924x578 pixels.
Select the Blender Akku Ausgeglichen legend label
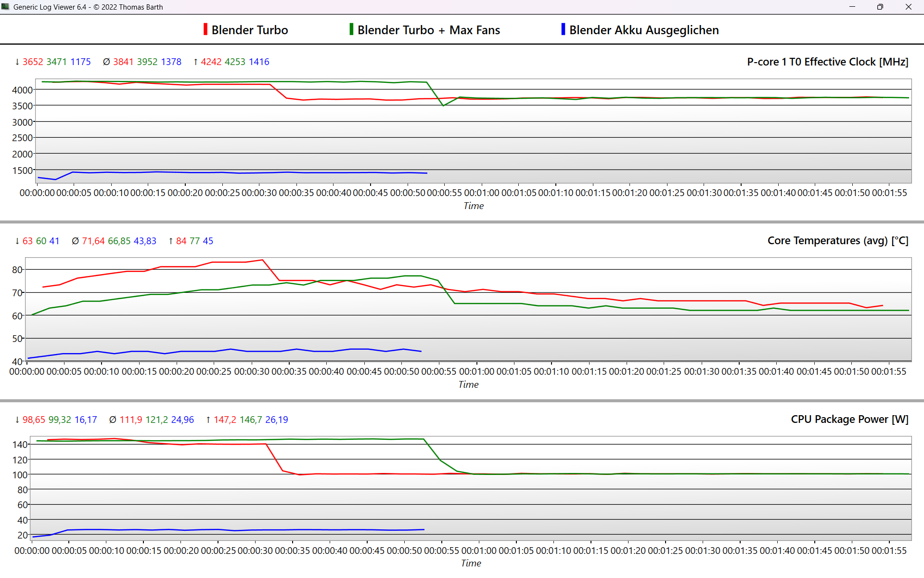pos(643,30)
